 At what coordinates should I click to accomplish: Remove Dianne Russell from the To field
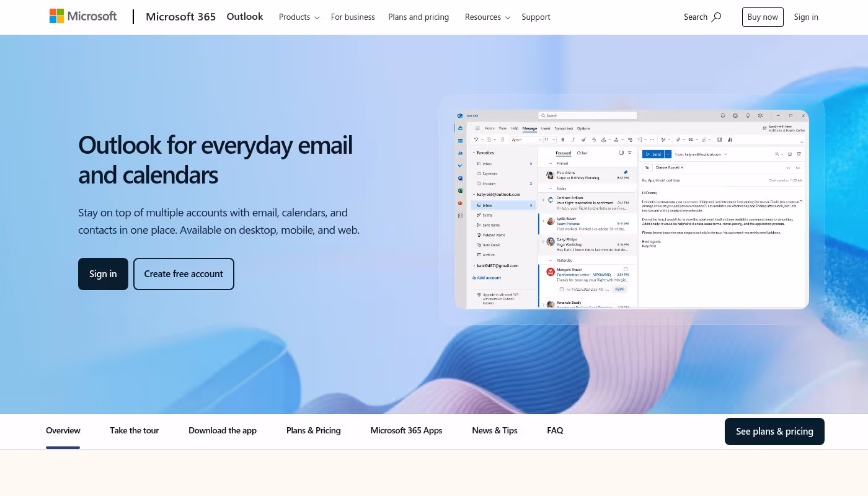point(682,167)
